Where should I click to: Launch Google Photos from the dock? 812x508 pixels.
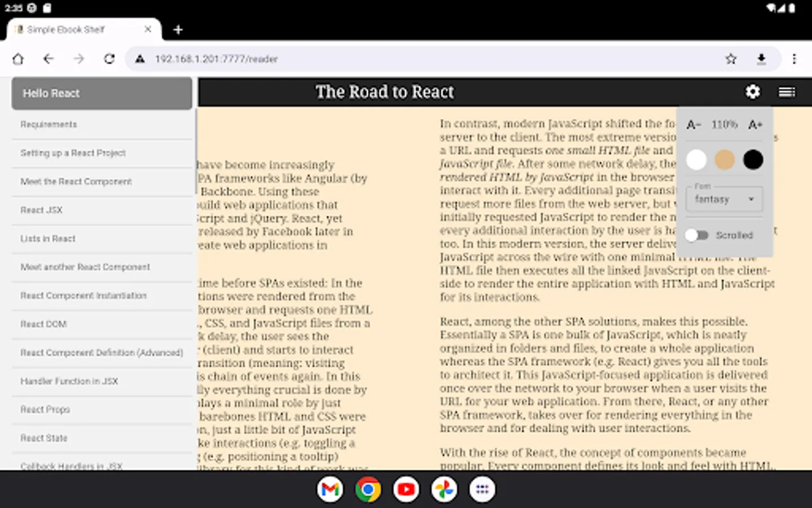(444, 489)
